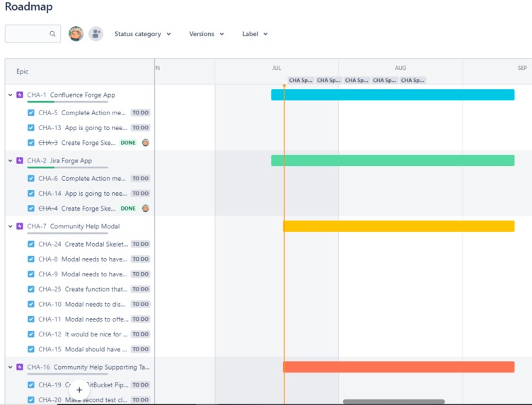
Task: Click task icon of CHA-4
Action: pyautogui.click(x=31, y=208)
